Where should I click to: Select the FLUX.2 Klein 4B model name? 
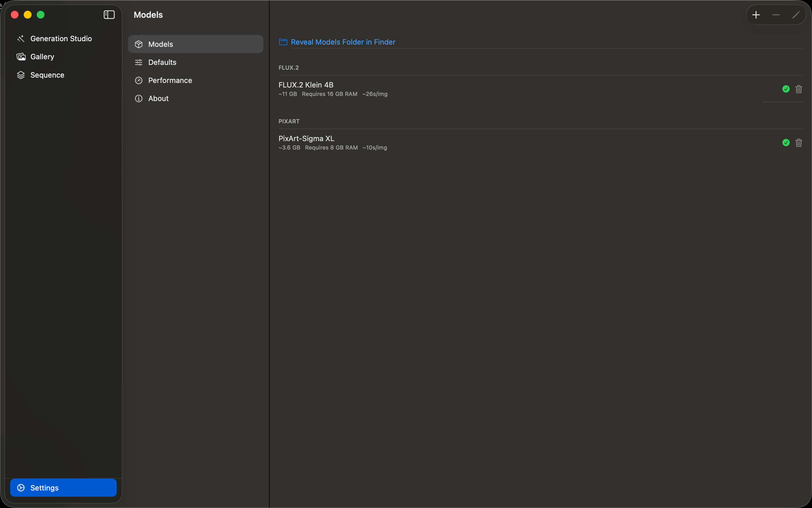point(306,85)
